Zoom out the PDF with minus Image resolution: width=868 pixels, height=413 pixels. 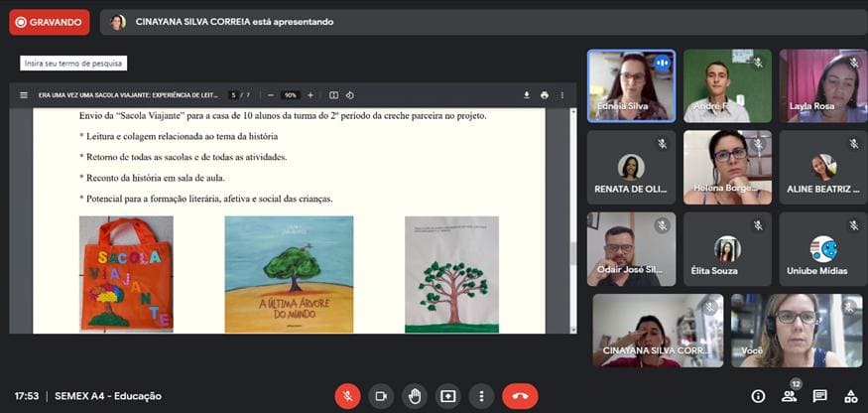point(271,95)
